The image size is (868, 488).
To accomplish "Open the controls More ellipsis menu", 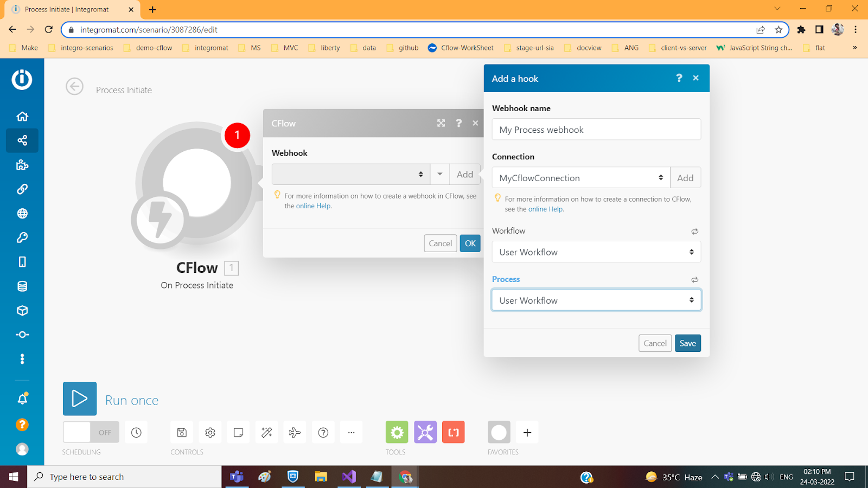I will [352, 432].
